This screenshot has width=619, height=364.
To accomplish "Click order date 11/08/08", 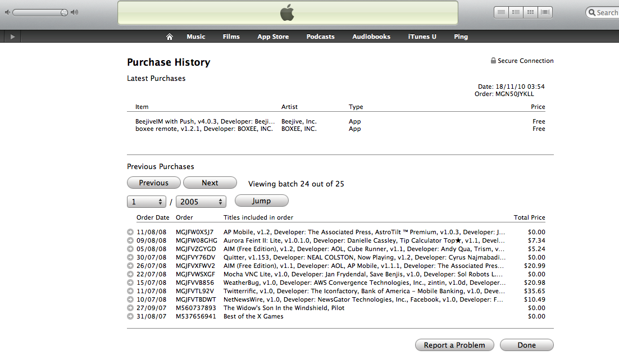I will [152, 232].
